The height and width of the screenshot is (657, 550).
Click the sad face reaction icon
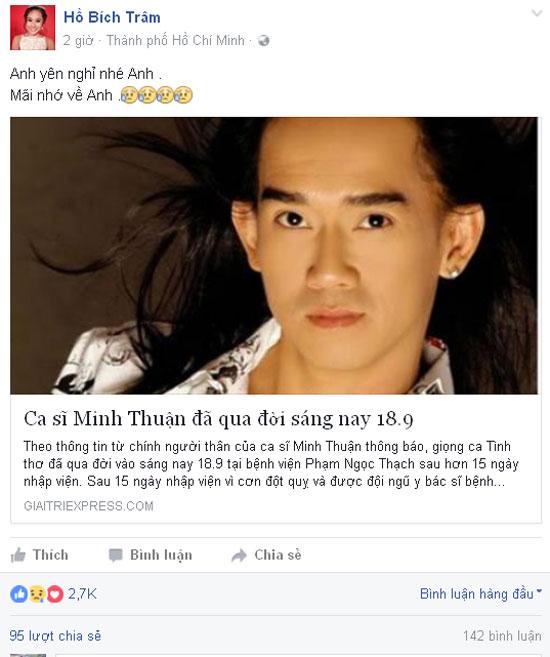coord(37,594)
